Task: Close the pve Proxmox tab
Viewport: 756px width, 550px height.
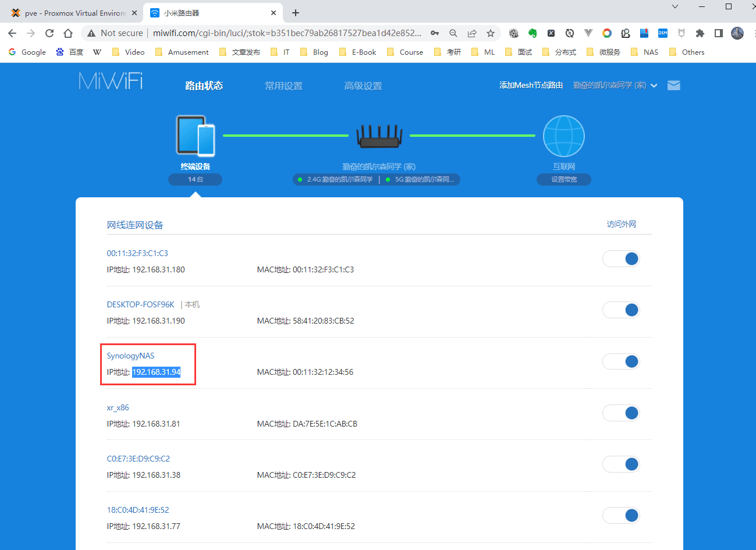Action: tap(134, 13)
